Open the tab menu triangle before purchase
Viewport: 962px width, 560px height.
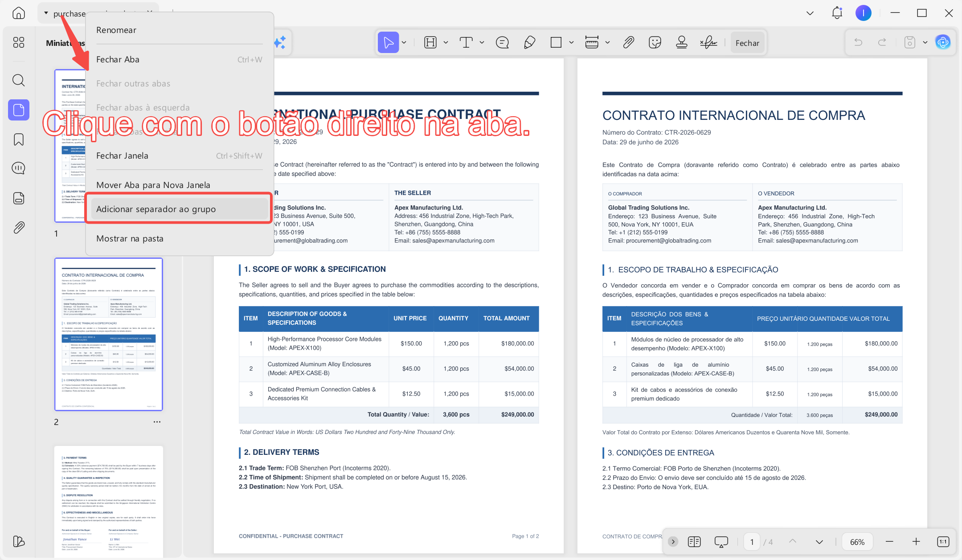pyautogui.click(x=46, y=13)
